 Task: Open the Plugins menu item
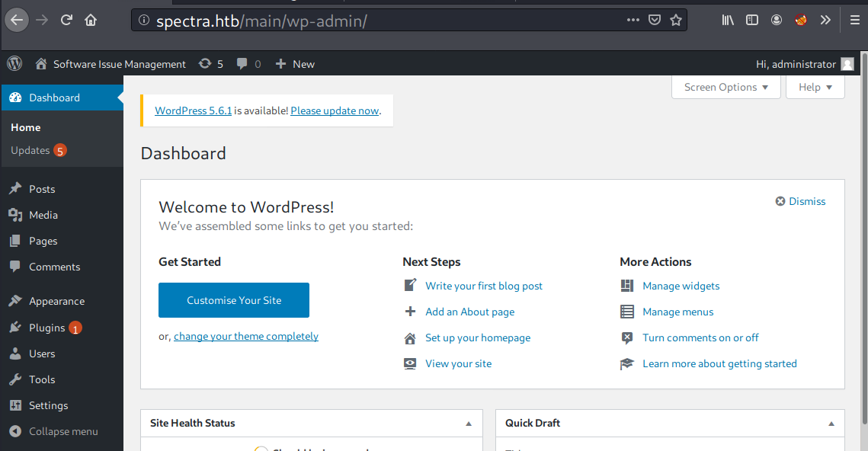(47, 328)
